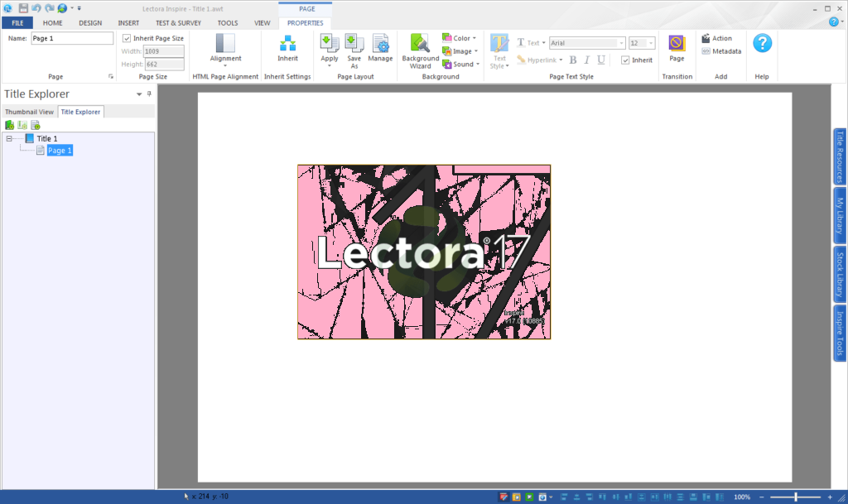Switch to the INSERT ribbon tab

(128, 23)
